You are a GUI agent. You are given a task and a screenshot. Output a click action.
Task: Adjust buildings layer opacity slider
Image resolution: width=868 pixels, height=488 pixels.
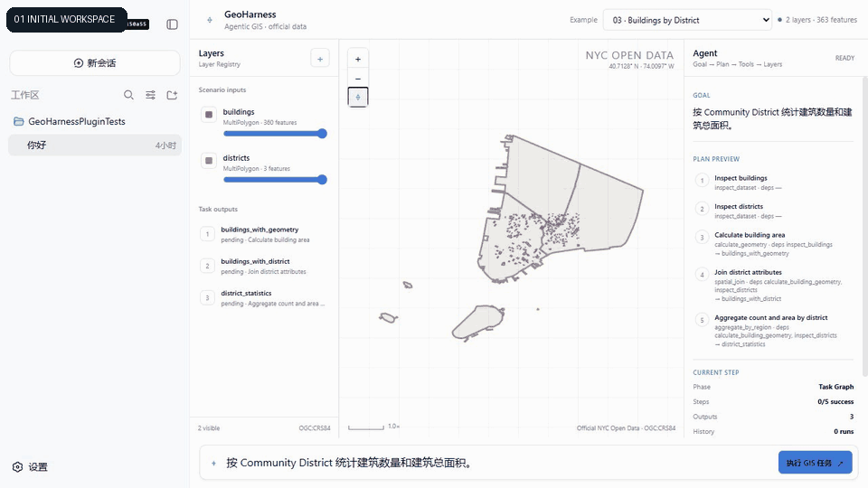pyautogui.click(x=275, y=134)
